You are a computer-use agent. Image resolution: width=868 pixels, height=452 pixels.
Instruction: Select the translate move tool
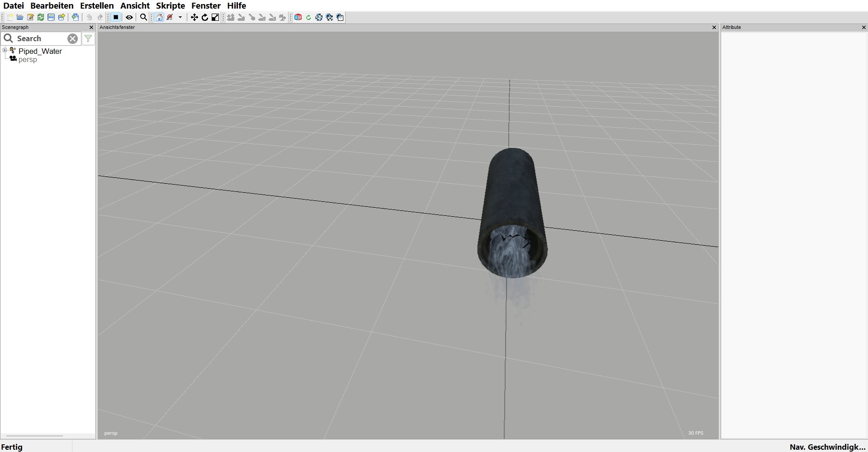194,17
